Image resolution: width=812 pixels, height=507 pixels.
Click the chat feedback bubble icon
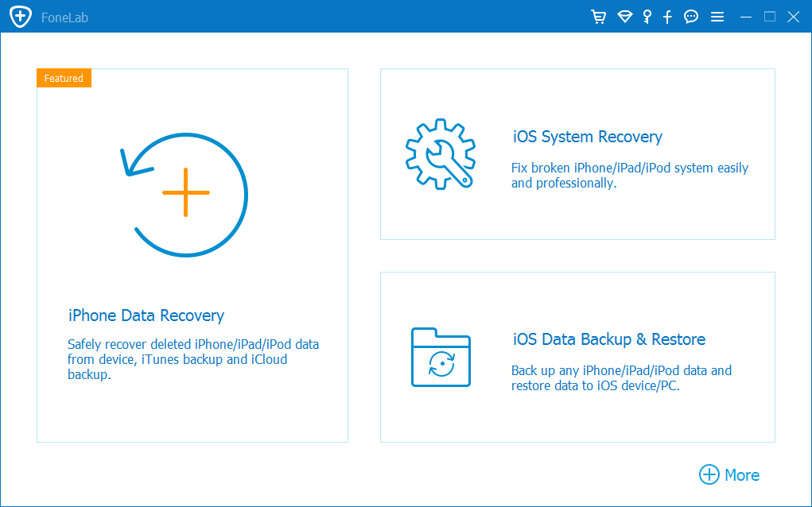pyautogui.click(x=691, y=17)
